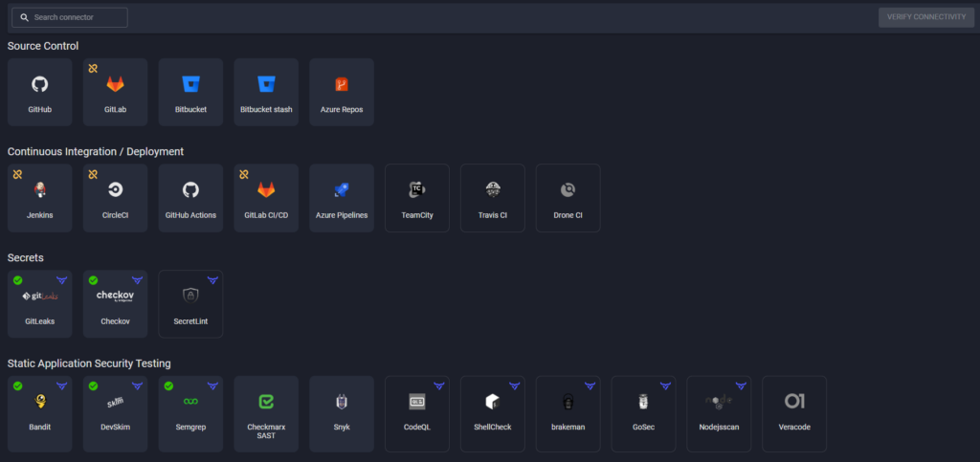Image resolution: width=980 pixels, height=462 pixels.
Task: Choose the GoSec connector card
Action: click(x=644, y=414)
